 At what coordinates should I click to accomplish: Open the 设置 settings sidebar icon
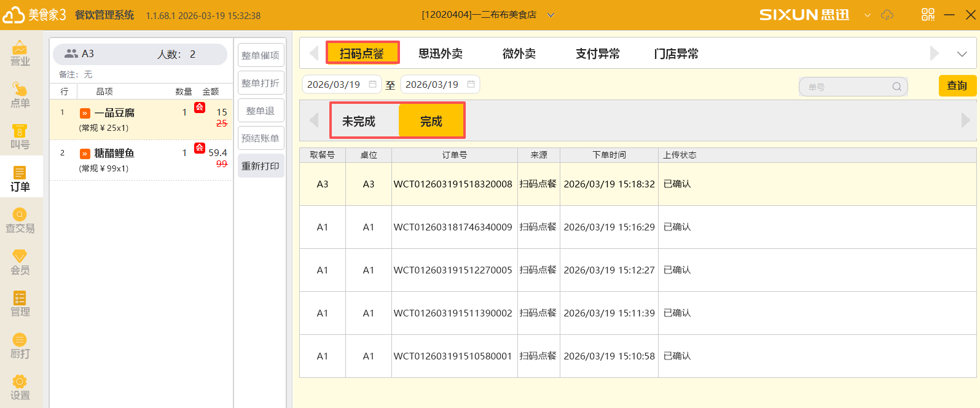click(20, 388)
